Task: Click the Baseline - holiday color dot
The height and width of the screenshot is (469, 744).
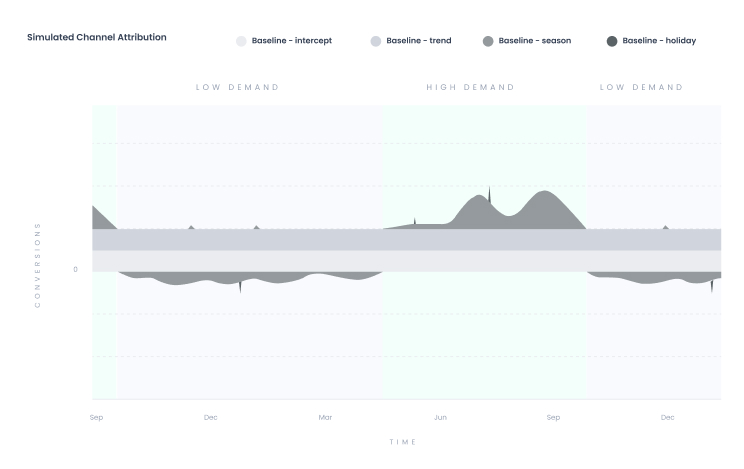Action: [x=612, y=41]
